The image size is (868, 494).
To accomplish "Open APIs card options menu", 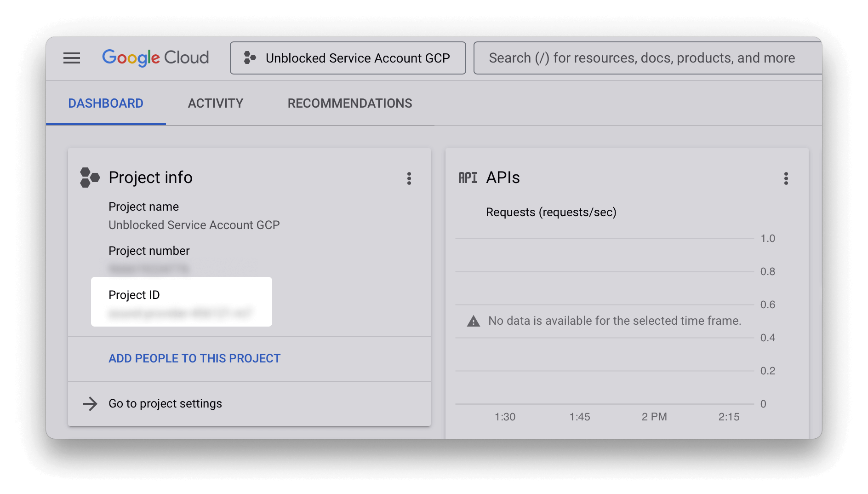I will point(786,178).
